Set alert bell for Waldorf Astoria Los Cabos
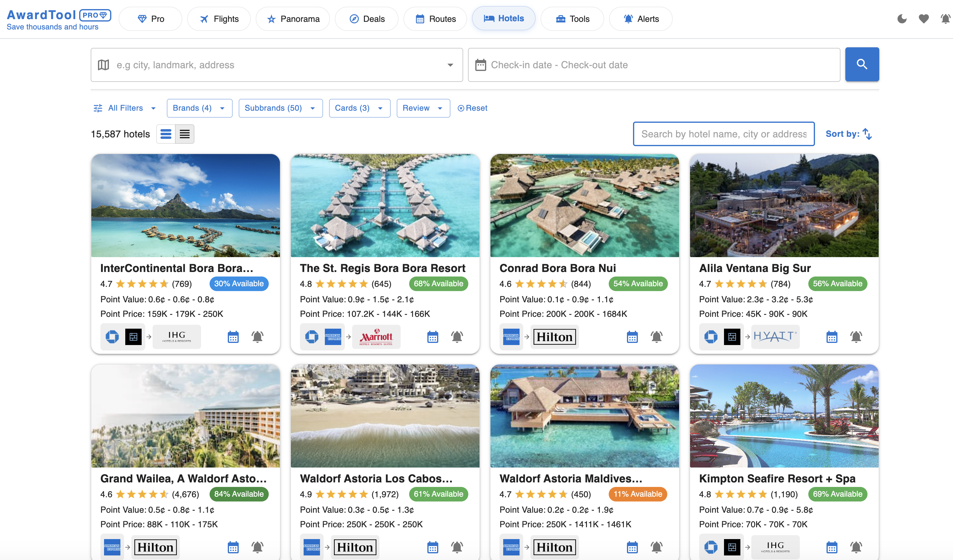Screen dimensions: 953x560 point(457,547)
